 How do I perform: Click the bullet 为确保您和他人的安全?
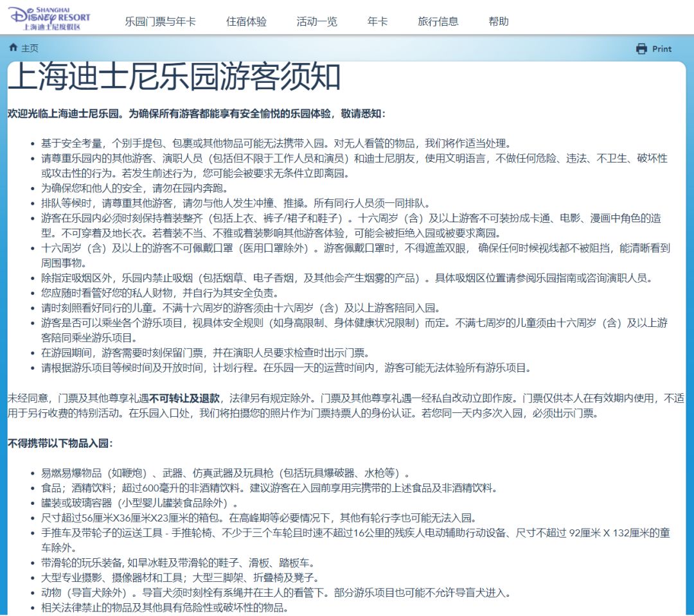pyautogui.click(x=134, y=188)
